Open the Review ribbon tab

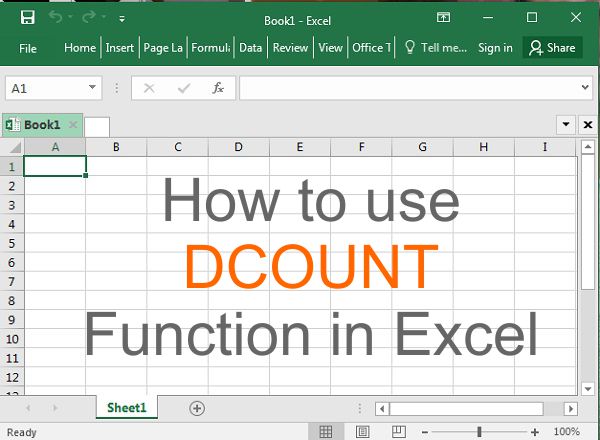pyautogui.click(x=290, y=48)
